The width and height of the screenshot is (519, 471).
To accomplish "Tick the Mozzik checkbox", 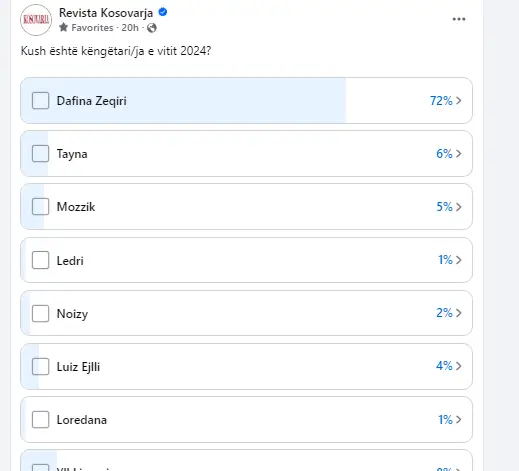I will (40, 207).
